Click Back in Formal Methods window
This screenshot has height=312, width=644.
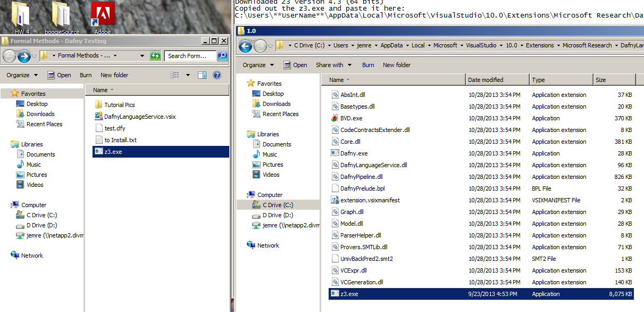(9, 55)
